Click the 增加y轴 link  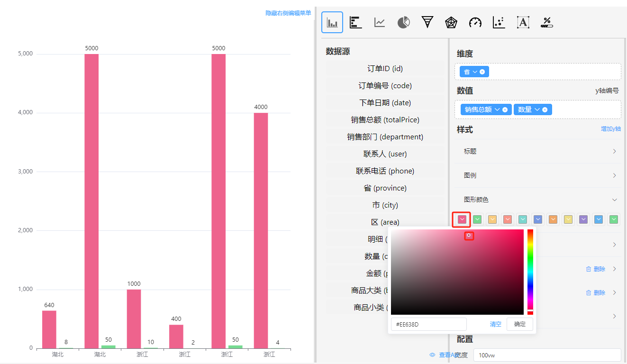tap(610, 129)
